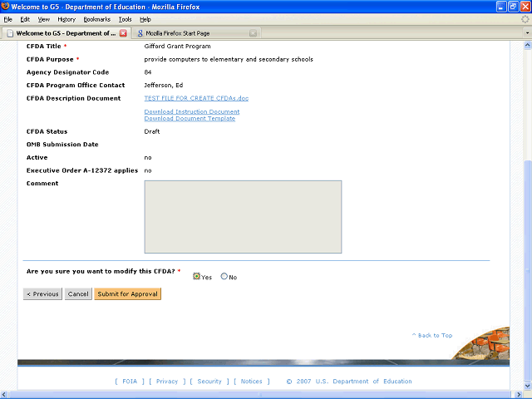Click the horizontal scrollbar thumb
Viewport: 532px width, 399px height.
click(x=260, y=395)
